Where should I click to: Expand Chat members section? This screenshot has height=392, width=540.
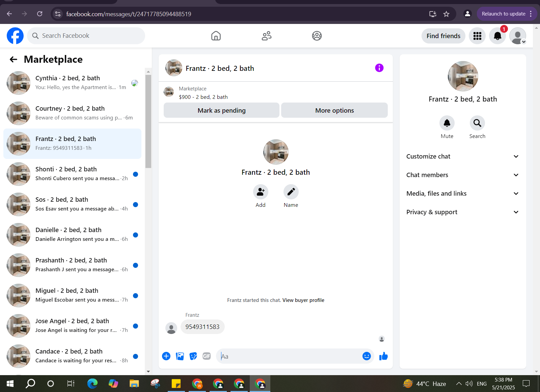point(462,175)
